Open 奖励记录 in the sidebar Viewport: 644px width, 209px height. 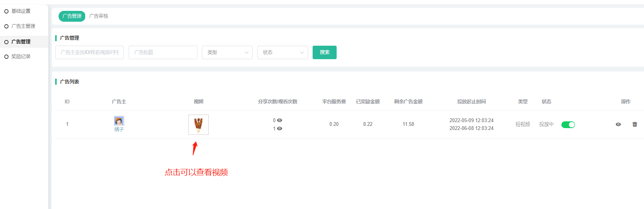tap(21, 57)
